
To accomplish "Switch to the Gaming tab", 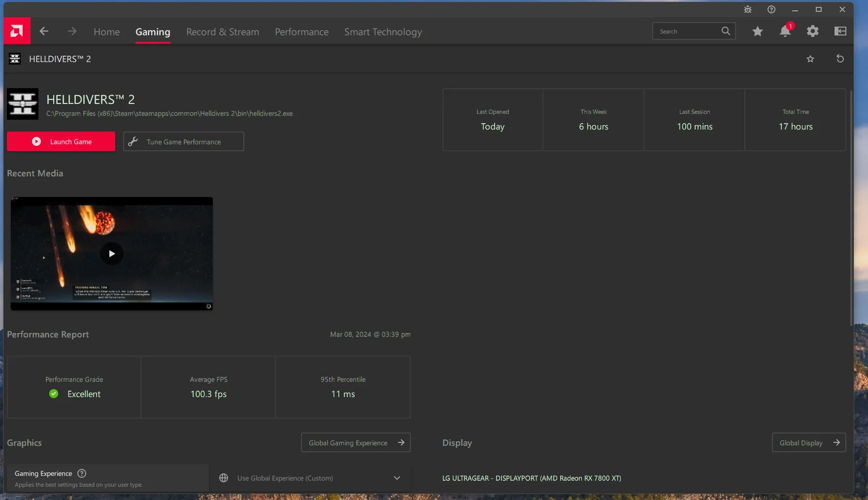I will 153,32.
